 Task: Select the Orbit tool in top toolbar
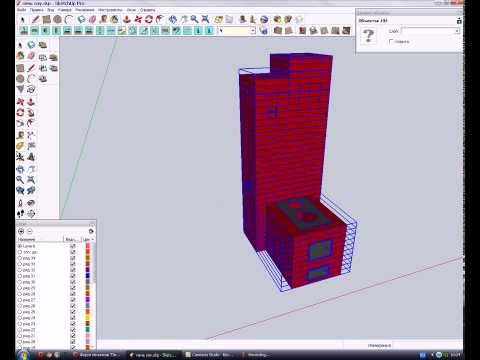(172, 20)
